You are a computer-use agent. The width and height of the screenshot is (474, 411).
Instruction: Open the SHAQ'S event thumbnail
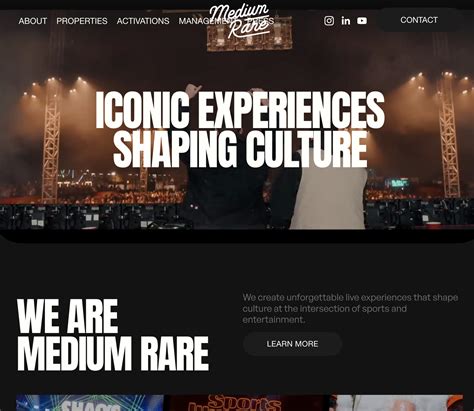90,403
